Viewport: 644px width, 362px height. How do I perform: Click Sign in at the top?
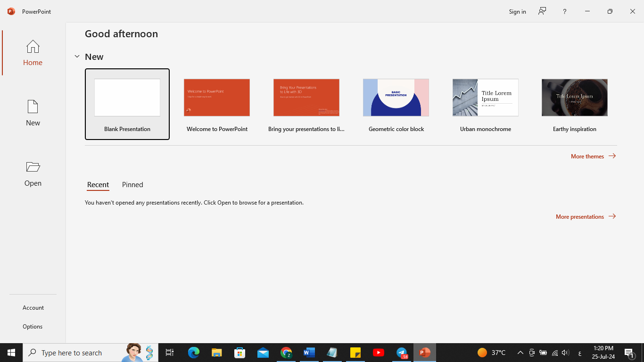[517, 11]
